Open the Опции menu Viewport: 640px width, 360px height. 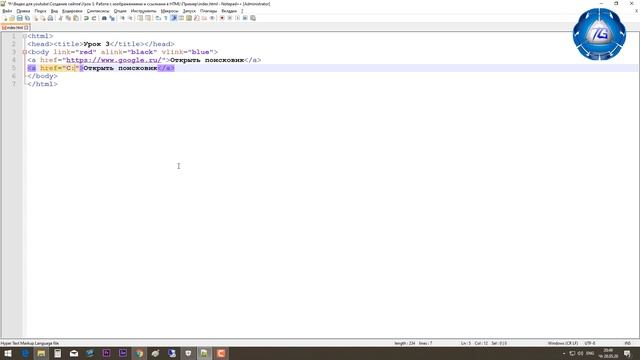120,11
